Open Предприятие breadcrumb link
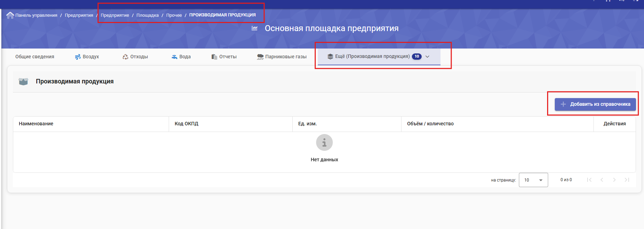 click(x=115, y=15)
